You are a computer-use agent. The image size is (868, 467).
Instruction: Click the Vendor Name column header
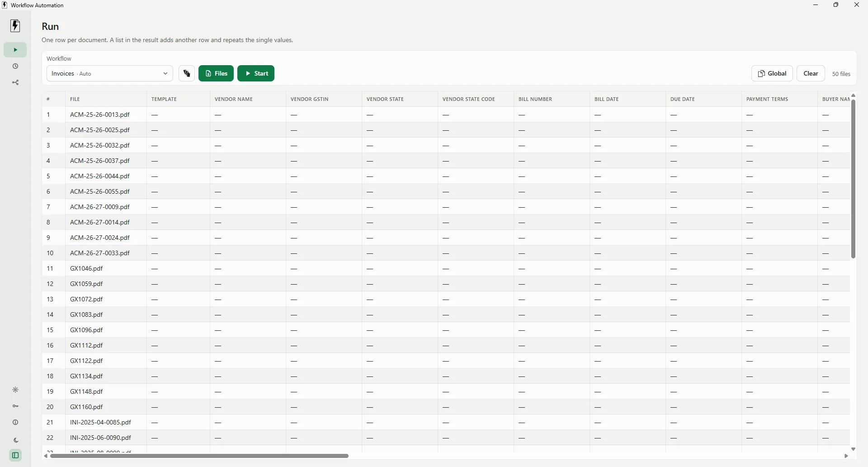point(248,99)
